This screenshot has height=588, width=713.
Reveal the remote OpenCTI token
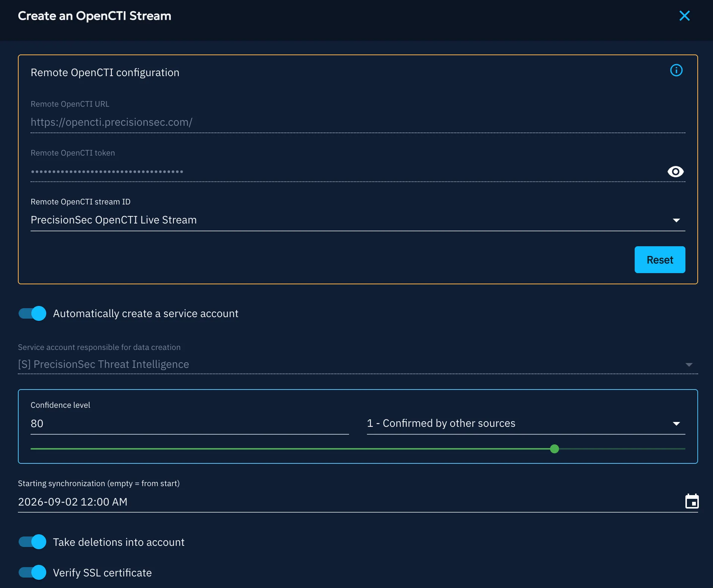[x=675, y=172]
